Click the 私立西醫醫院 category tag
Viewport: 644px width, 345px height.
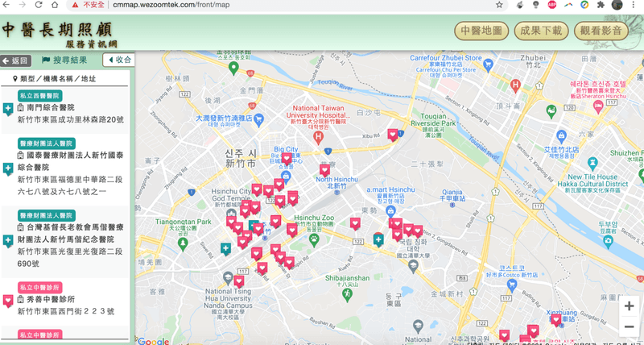[x=39, y=96]
